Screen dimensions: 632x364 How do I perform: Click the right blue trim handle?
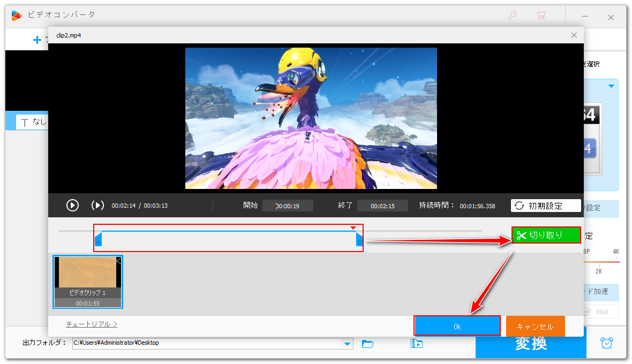pyautogui.click(x=359, y=240)
